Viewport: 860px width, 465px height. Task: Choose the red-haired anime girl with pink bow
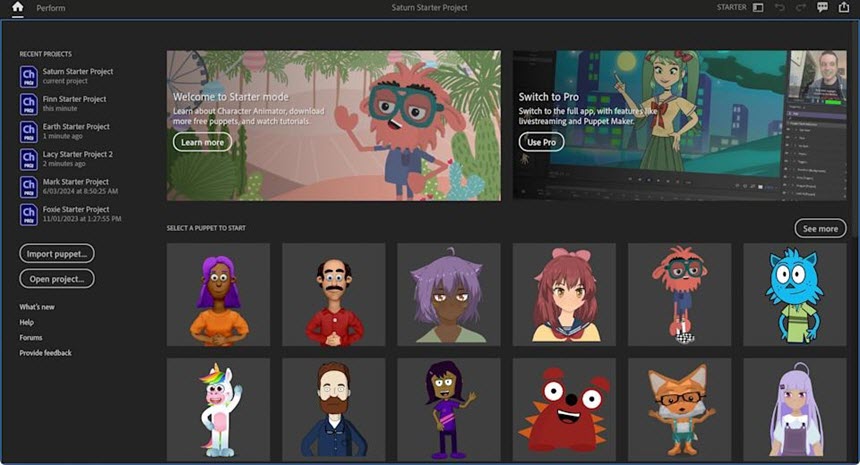(x=564, y=295)
